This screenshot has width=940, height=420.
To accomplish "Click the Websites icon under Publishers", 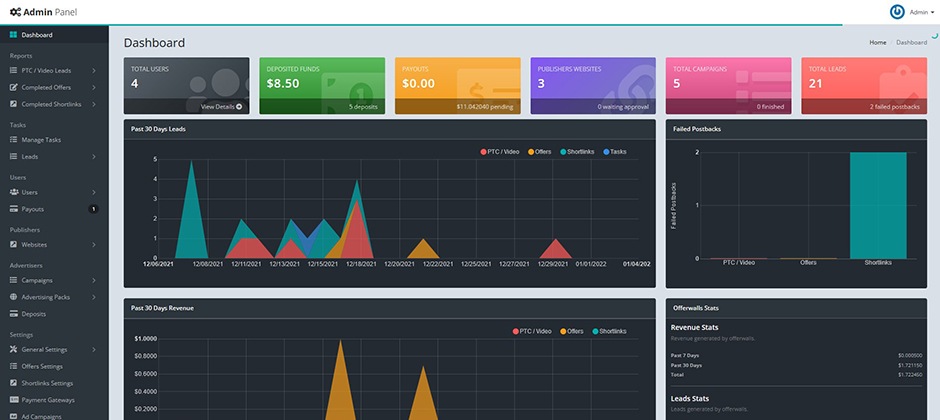I will 13,244.
